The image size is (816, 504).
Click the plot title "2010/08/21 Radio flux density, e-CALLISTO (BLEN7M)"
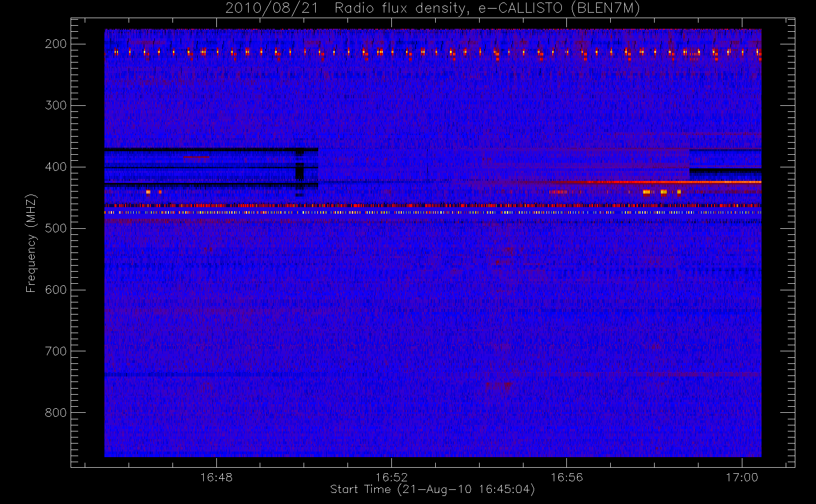(432, 8)
